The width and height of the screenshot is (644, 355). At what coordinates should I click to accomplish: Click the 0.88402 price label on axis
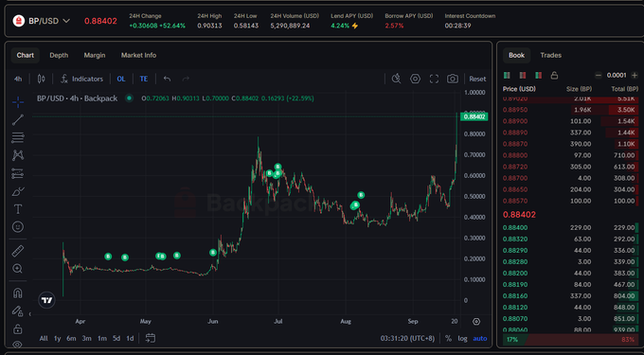[474, 116]
